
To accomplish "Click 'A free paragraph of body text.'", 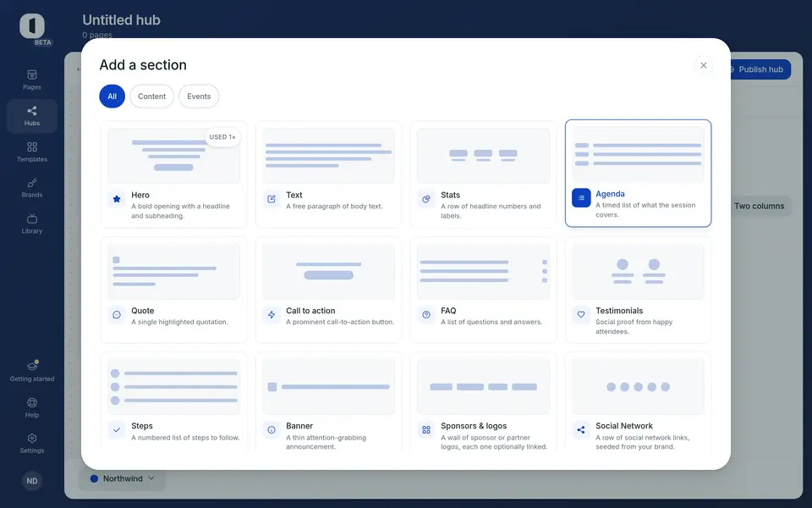I will [x=334, y=207].
